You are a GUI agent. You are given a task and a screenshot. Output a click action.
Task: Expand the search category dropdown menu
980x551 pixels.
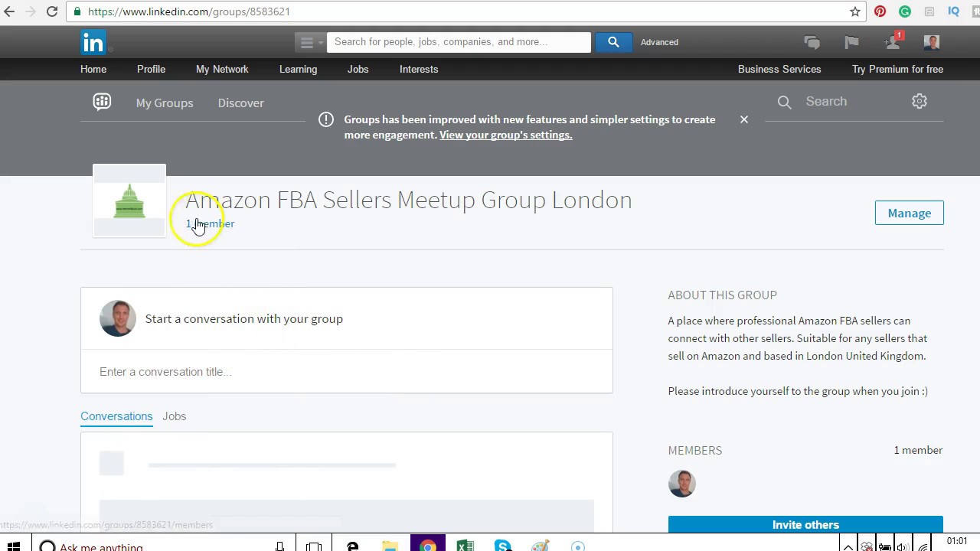click(x=307, y=42)
